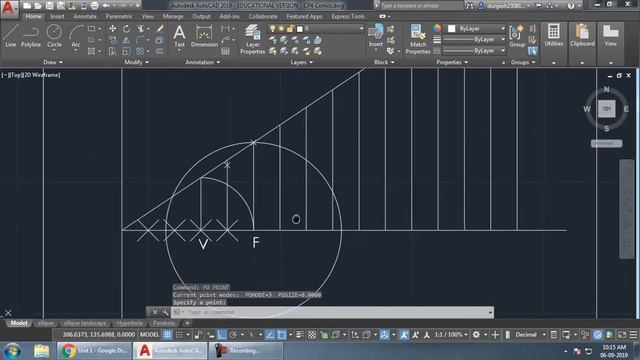Screen dimensions: 640x360
Task: Select the Dimension tool
Action: 204,36
